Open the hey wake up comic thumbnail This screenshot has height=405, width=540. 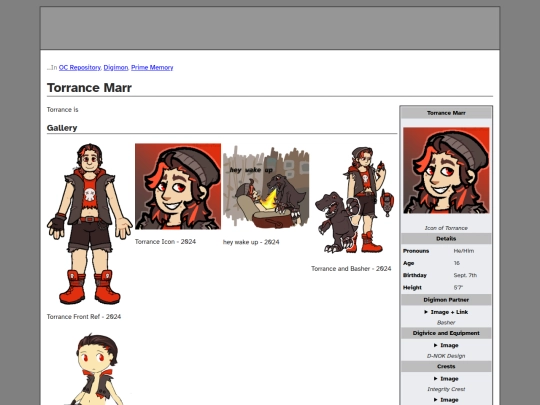point(266,187)
